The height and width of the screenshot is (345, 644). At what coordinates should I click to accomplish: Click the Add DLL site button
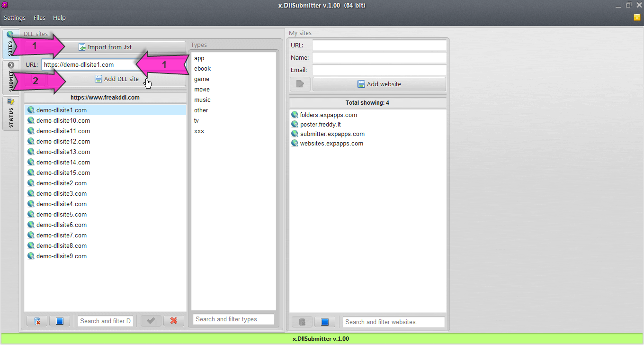[x=116, y=79]
